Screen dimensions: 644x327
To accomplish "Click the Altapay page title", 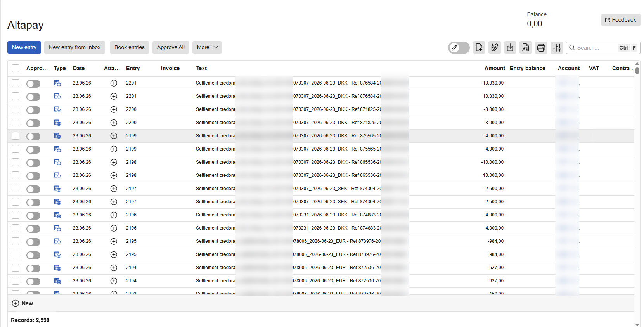I will tap(26, 25).
